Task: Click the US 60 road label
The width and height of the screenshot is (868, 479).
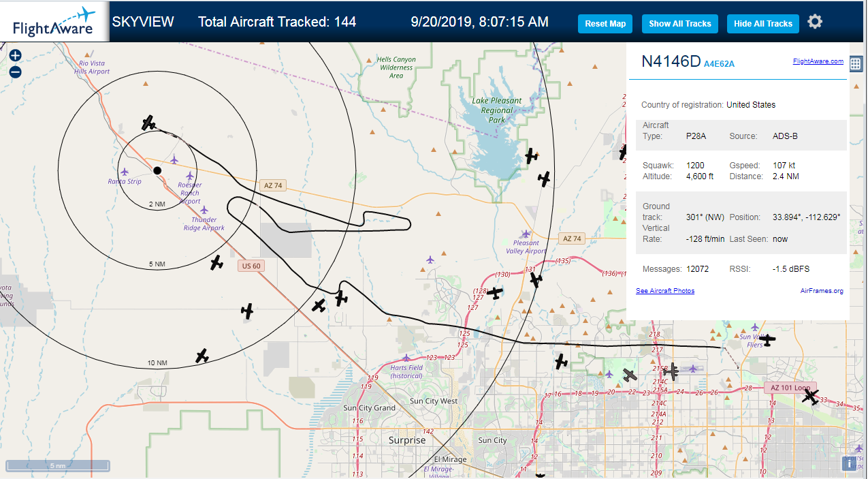Action: point(250,266)
